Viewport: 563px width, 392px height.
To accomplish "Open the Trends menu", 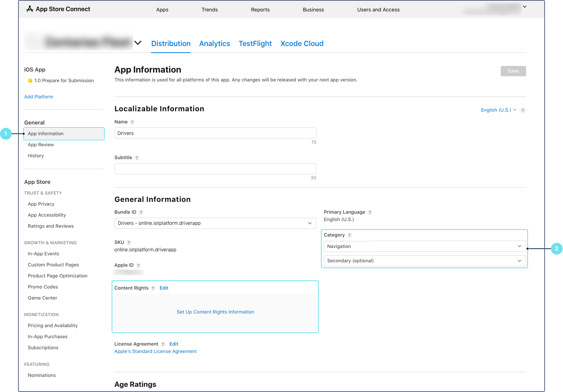I will tap(210, 10).
